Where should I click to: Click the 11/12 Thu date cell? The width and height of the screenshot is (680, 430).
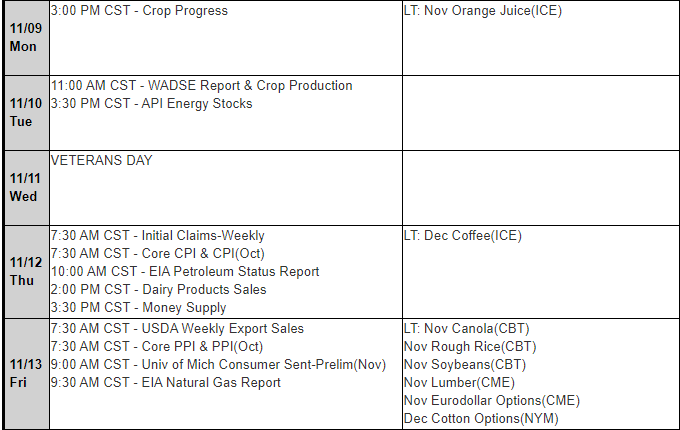point(23,272)
